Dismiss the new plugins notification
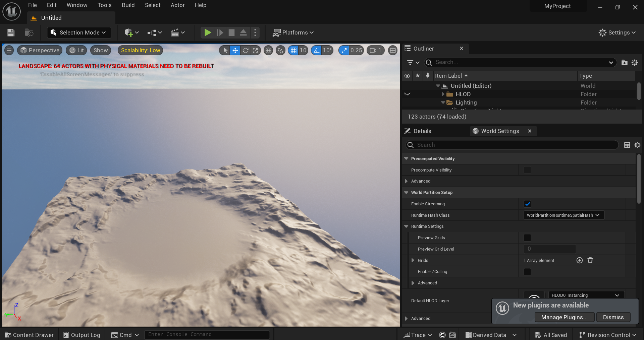The width and height of the screenshot is (644, 340). (613, 317)
